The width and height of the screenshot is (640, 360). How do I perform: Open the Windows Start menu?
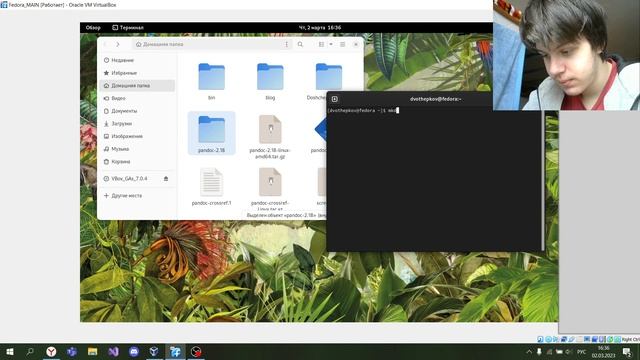10,351
